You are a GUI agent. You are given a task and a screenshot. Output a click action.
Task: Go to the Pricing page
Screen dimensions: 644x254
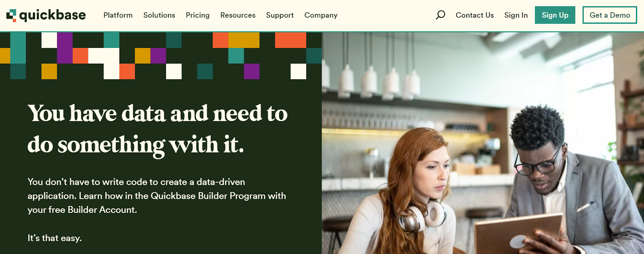[198, 15]
